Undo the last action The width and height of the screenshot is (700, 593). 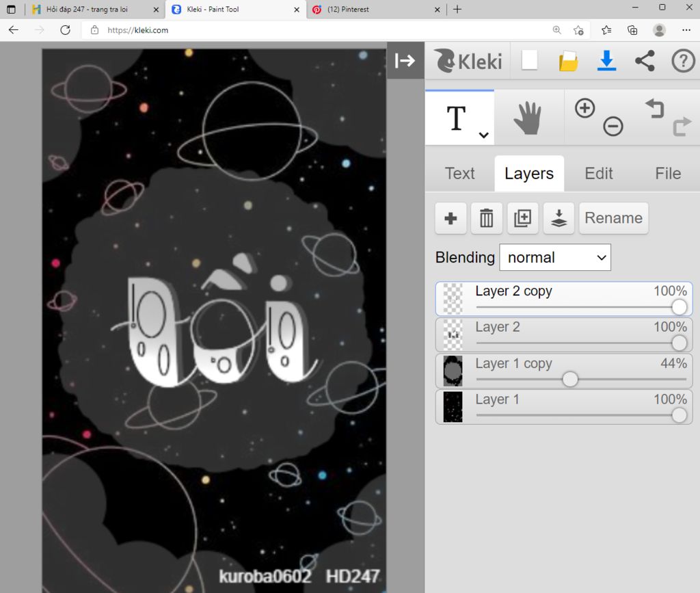655,109
